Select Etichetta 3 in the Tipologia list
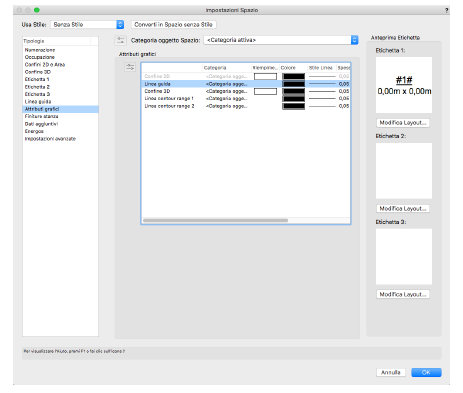Screen dimensions: 463x393 point(60,94)
